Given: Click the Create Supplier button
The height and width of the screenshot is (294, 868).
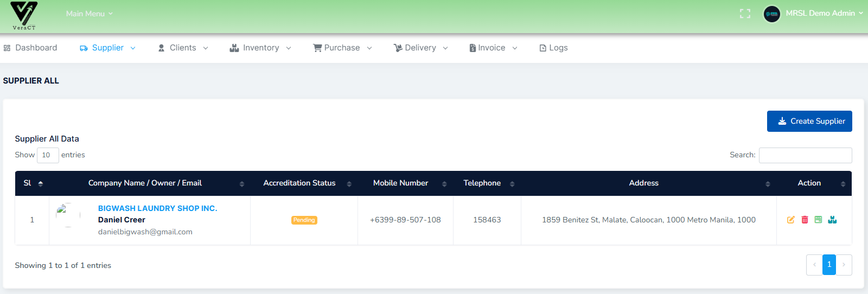Looking at the screenshot, I should coord(809,121).
